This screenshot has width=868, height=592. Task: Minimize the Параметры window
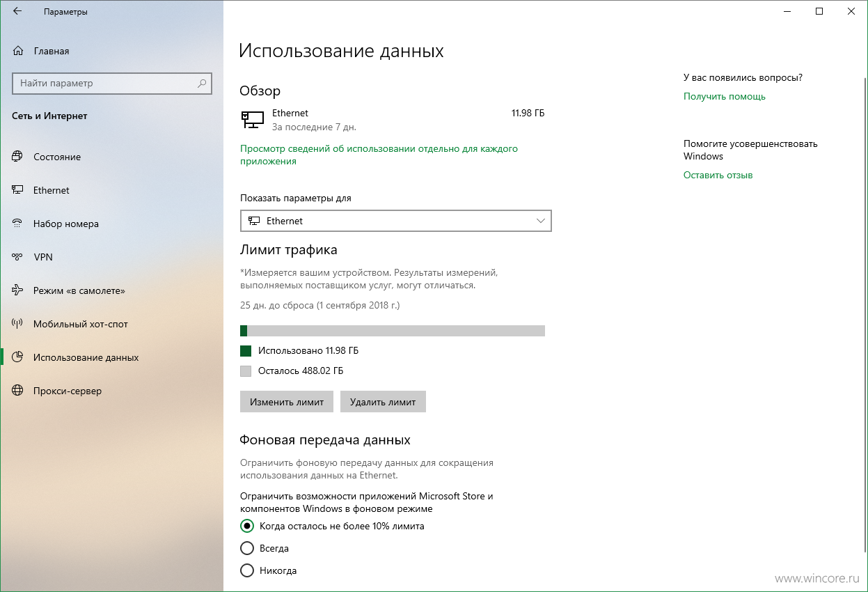[787, 11]
